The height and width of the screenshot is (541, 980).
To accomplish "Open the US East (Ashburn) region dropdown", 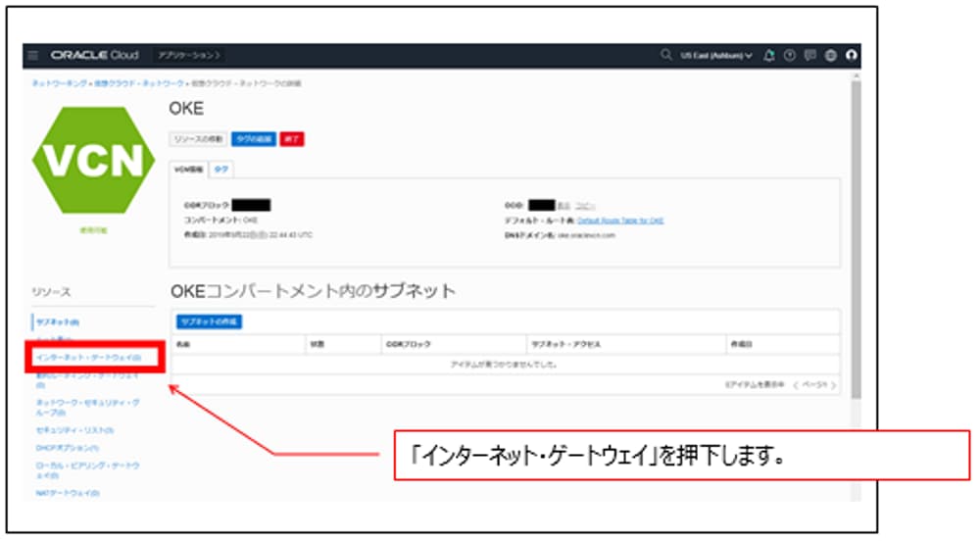I will click(716, 56).
